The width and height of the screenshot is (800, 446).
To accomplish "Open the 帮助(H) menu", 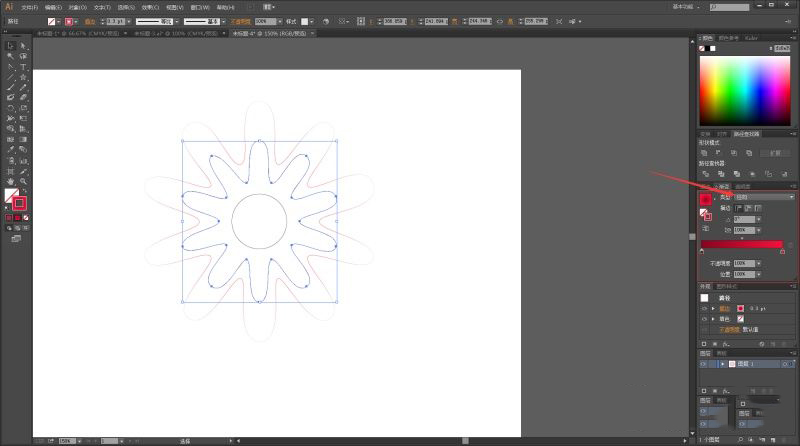I will pos(225,8).
